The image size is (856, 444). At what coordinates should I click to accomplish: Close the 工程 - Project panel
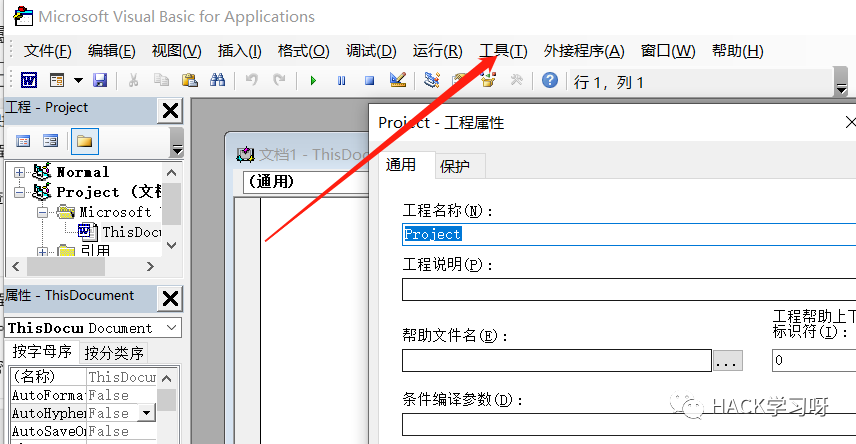point(170,111)
